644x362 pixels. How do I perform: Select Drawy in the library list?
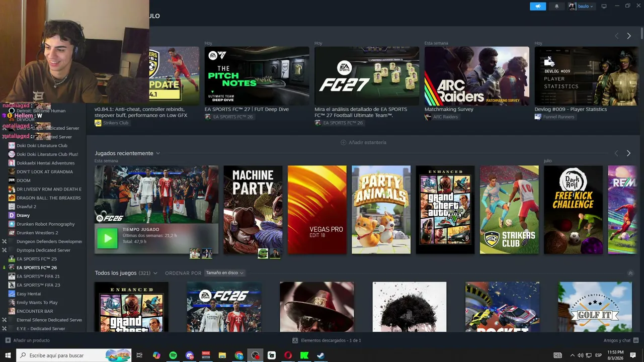[x=23, y=215]
